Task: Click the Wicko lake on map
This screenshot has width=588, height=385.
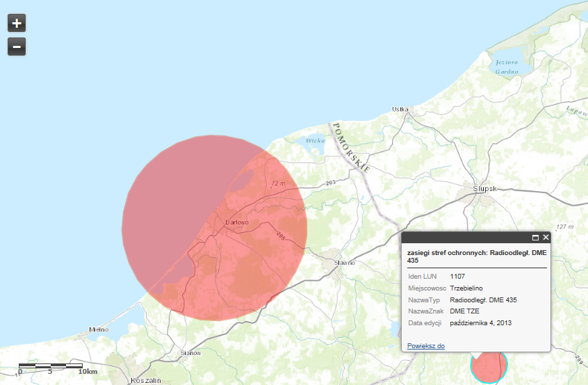Action: pos(315,140)
